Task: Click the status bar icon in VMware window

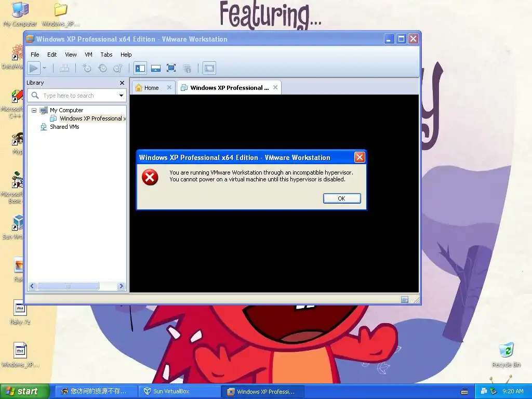Action: click(405, 299)
